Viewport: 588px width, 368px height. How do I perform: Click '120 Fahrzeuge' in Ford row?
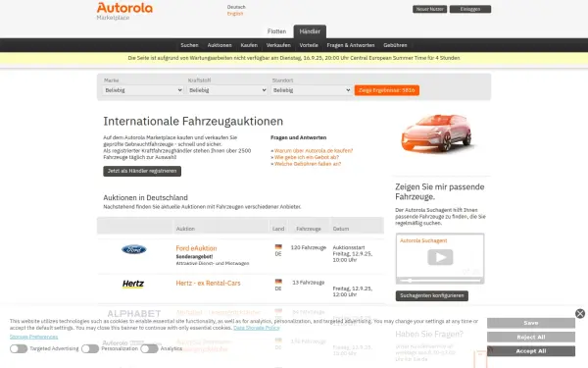309,247
